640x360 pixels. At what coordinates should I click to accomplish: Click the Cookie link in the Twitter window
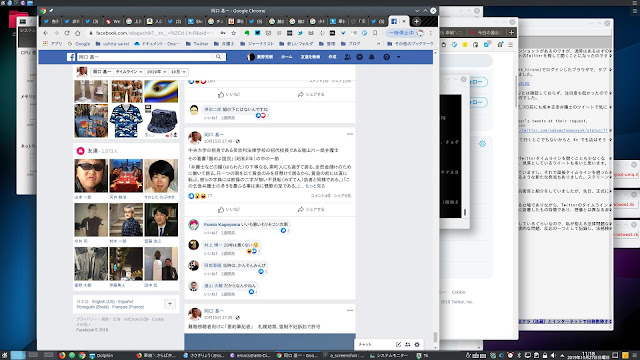pos(458,292)
